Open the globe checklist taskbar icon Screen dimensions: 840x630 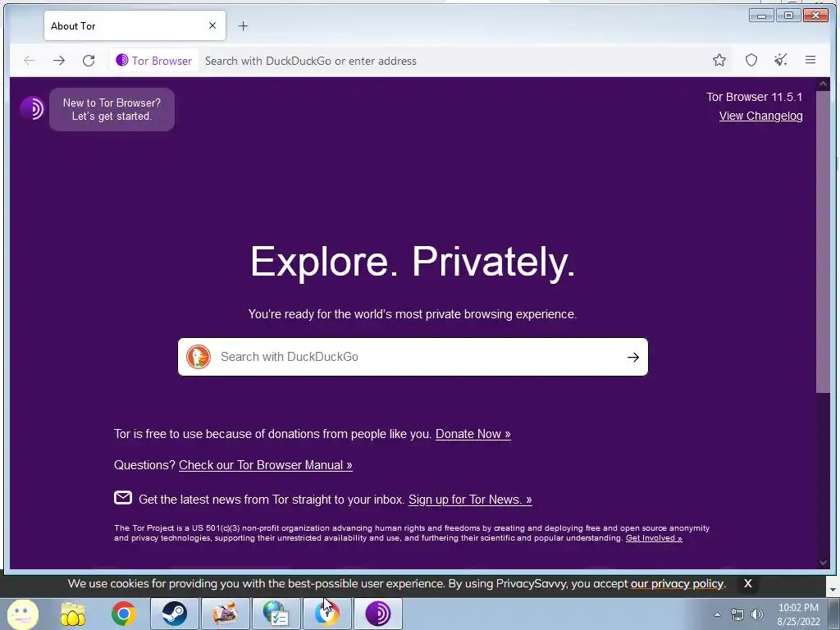[x=276, y=614]
